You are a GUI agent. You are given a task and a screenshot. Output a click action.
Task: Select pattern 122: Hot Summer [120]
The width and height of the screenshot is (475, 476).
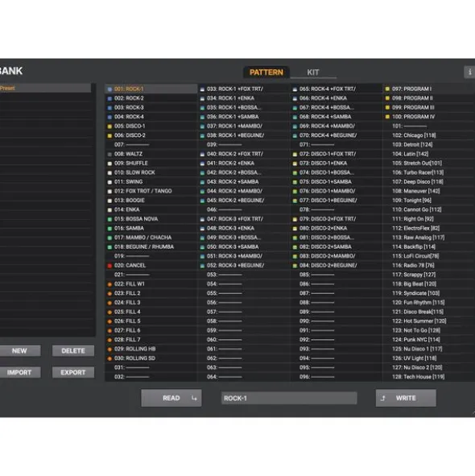click(x=429, y=321)
